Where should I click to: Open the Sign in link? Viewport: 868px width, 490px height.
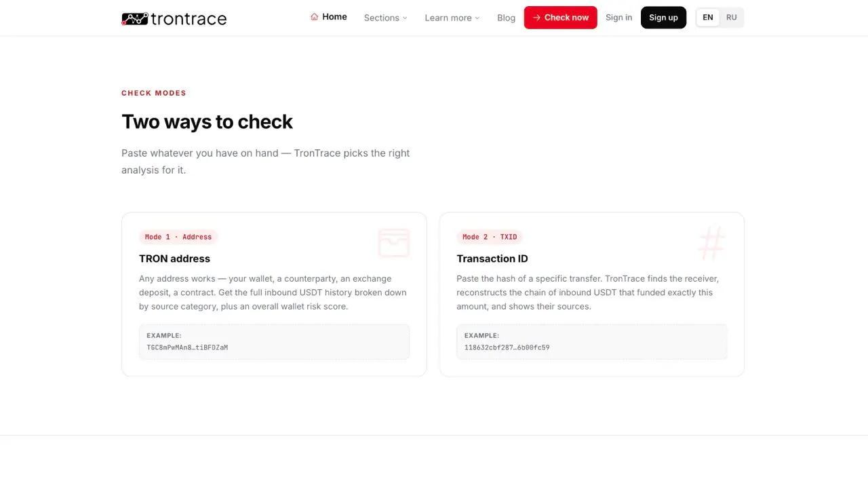[x=619, y=18]
